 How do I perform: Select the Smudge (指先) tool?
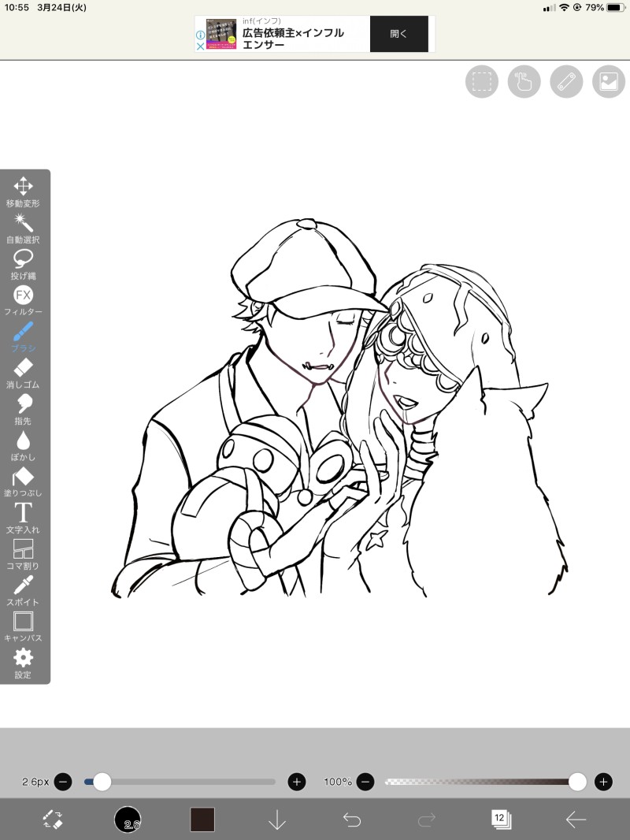pyautogui.click(x=23, y=409)
